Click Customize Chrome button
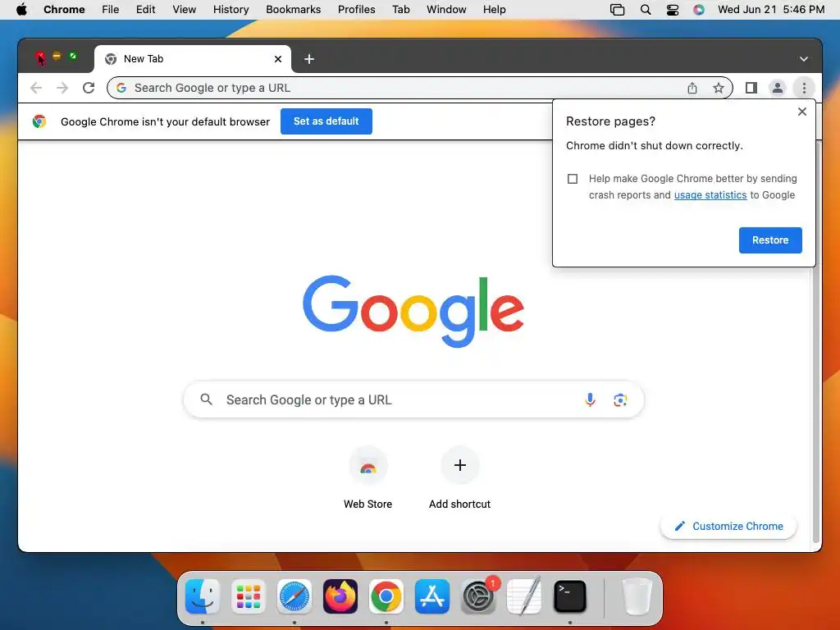The height and width of the screenshot is (630, 840). pyautogui.click(x=728, y=526)
